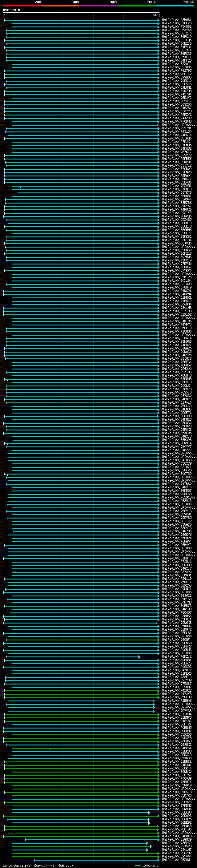The height and width of the screenshot is (868, 197).
Task: Select UniRef100_A4IHG9 hit label
Action: 177,460
